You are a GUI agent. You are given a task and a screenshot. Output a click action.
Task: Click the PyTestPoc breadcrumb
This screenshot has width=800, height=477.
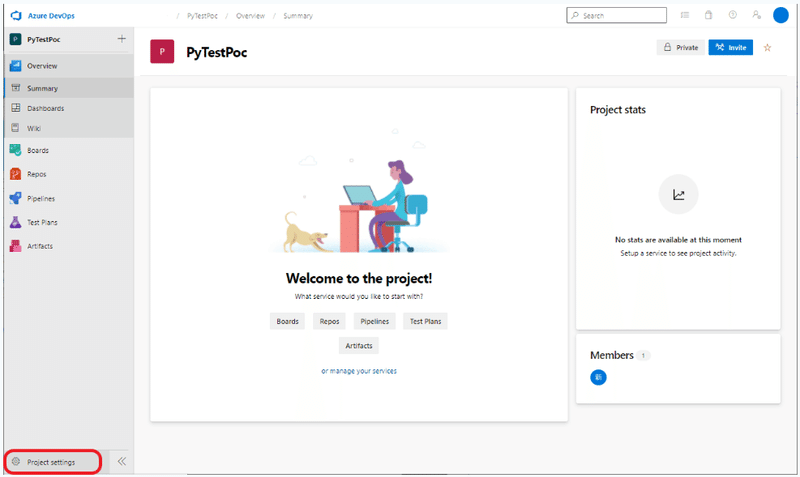(202, 16)
